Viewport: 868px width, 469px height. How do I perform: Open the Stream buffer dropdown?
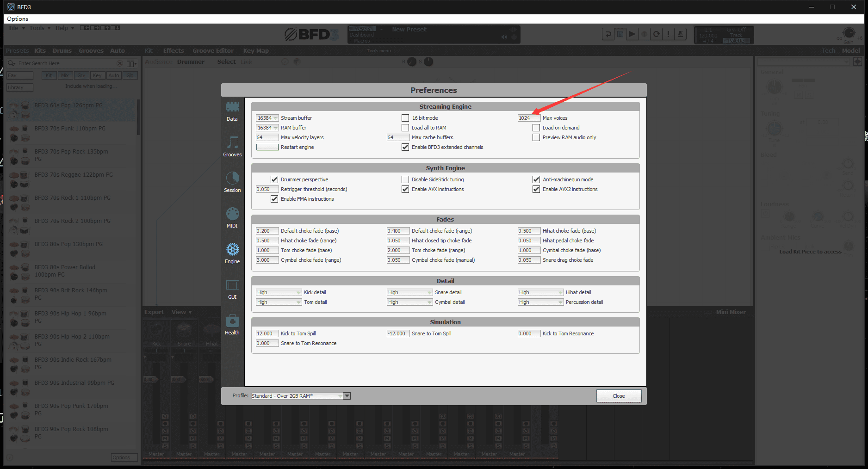tap(267, 118)
